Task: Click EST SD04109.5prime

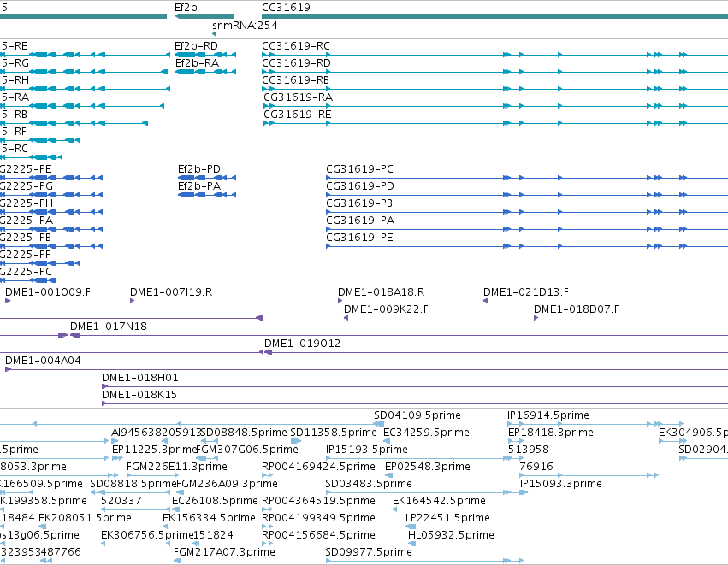Action: [417, 415]
